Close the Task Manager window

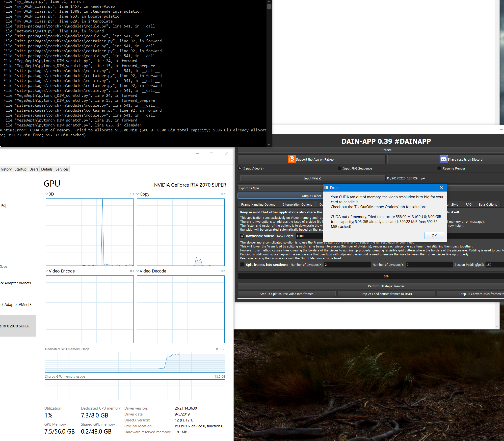tap(226, 154)
